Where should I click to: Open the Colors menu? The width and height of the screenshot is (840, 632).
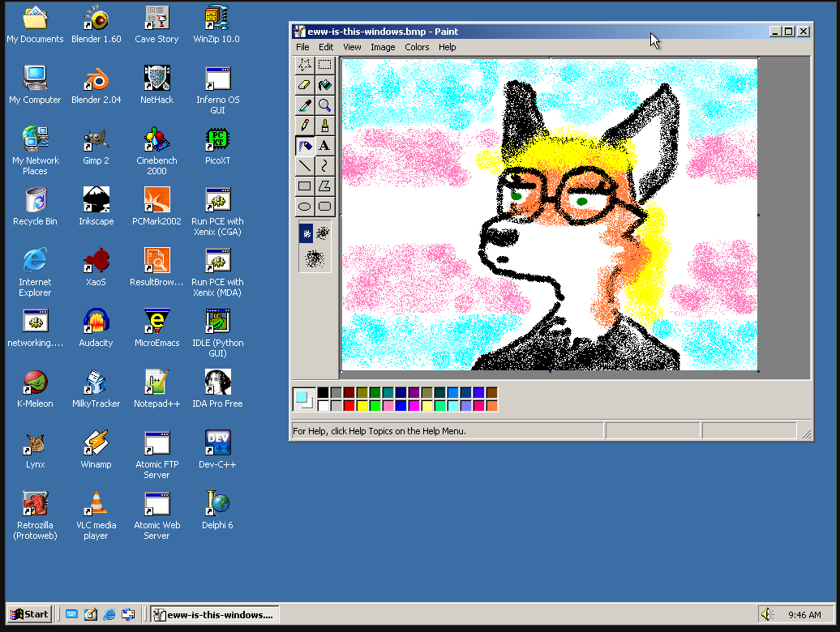417,47
